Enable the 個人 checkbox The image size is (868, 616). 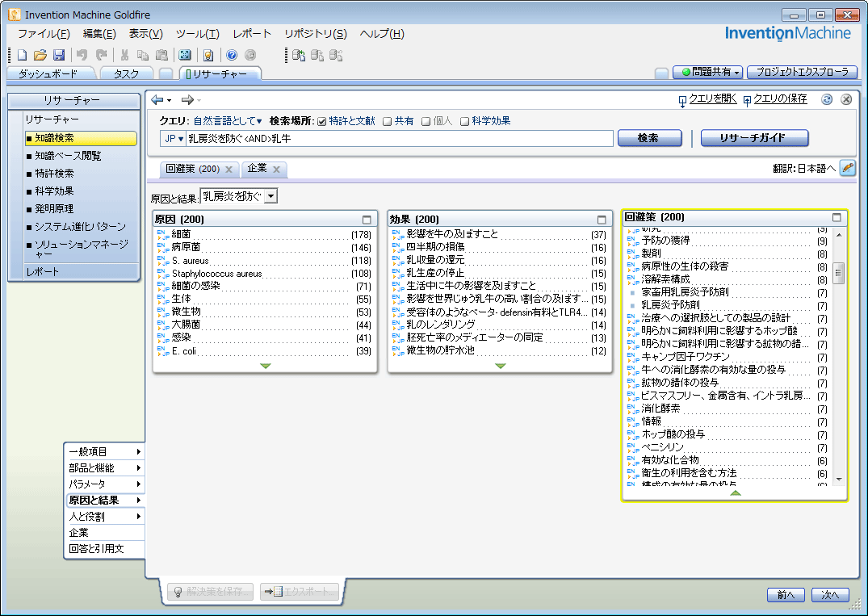coord(426,122)
